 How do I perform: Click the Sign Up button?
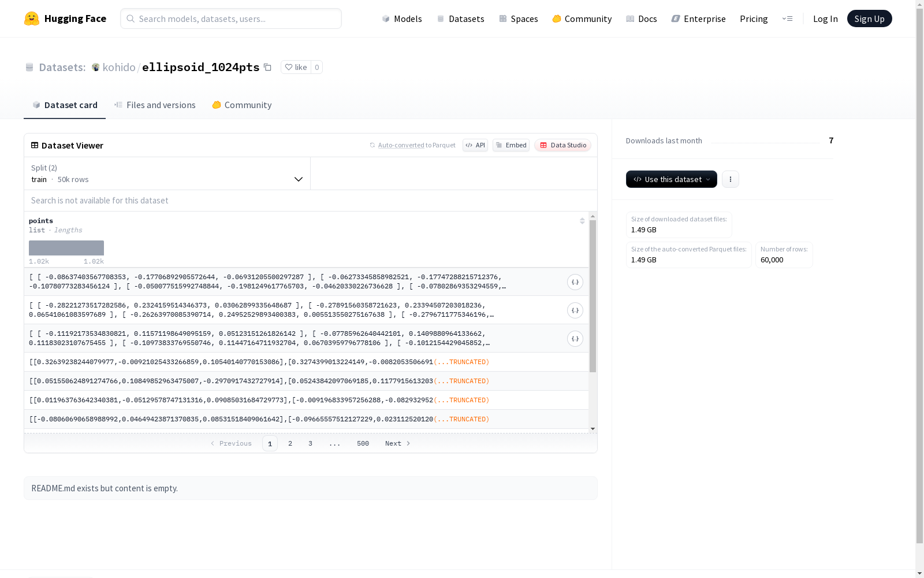click(869, 18)
